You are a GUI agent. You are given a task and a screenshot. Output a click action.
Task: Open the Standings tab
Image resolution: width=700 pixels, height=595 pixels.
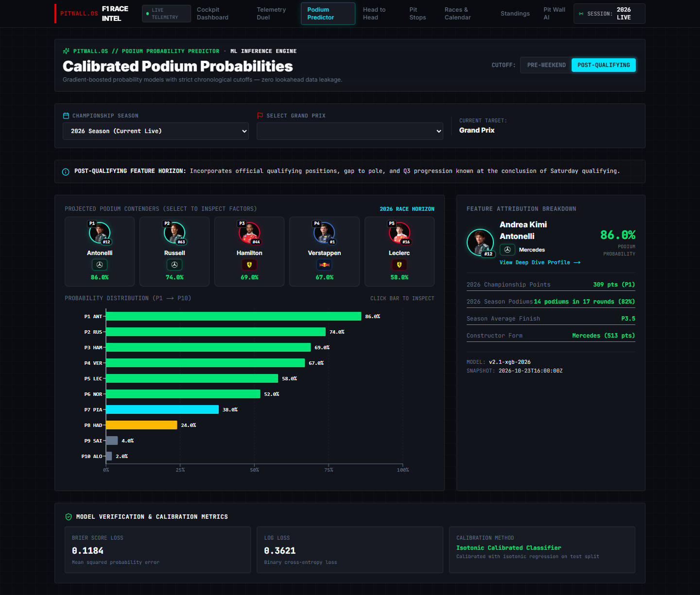tap(515, 14)
